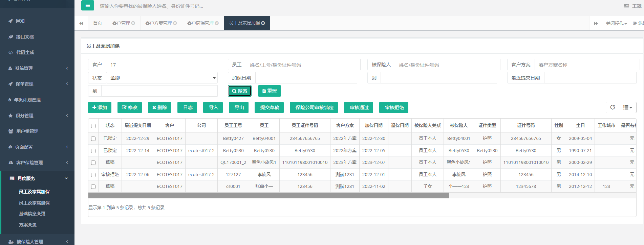The image size is (644, 245).
Task: Close the 客户管理 tab via its x icon
Action: click(x=133, y=23)
